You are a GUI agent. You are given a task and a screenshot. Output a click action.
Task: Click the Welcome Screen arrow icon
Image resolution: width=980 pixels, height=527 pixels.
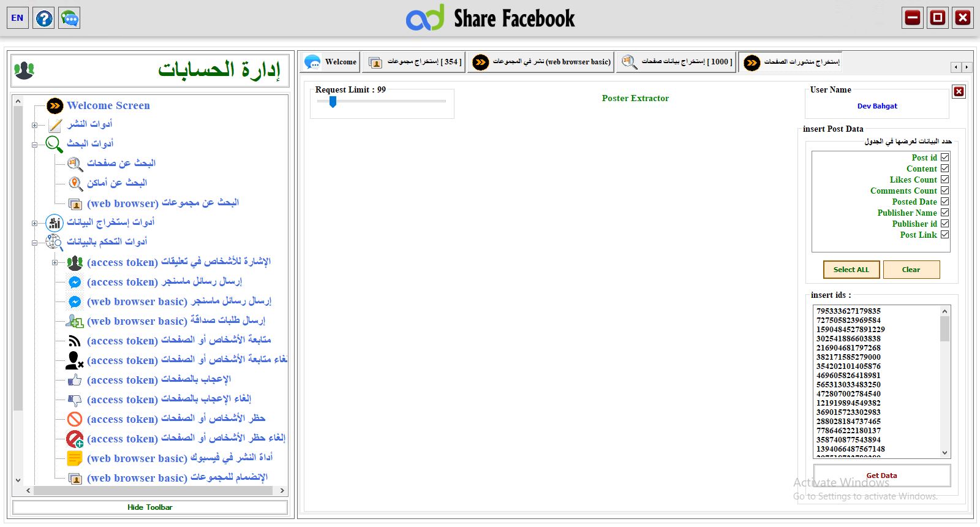[55, 106]
